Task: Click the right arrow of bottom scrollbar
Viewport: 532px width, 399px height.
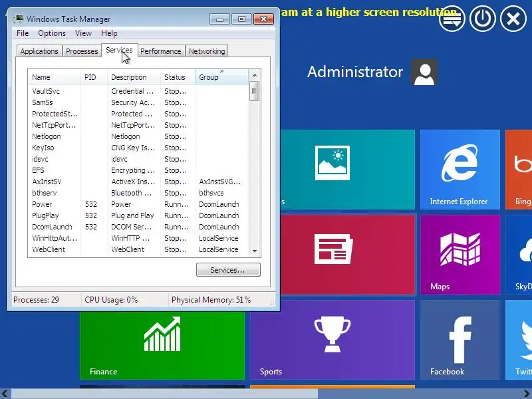Action: [527, 394]
